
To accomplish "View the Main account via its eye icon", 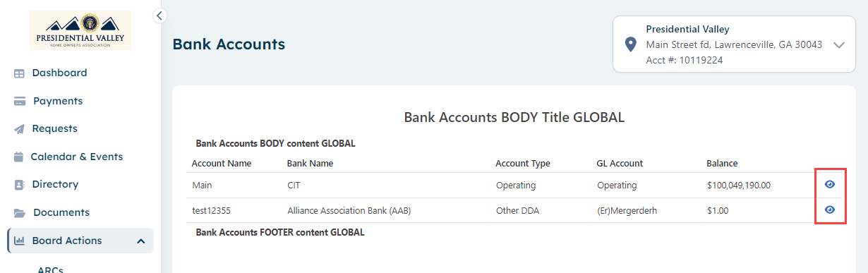I will [830, 185].
